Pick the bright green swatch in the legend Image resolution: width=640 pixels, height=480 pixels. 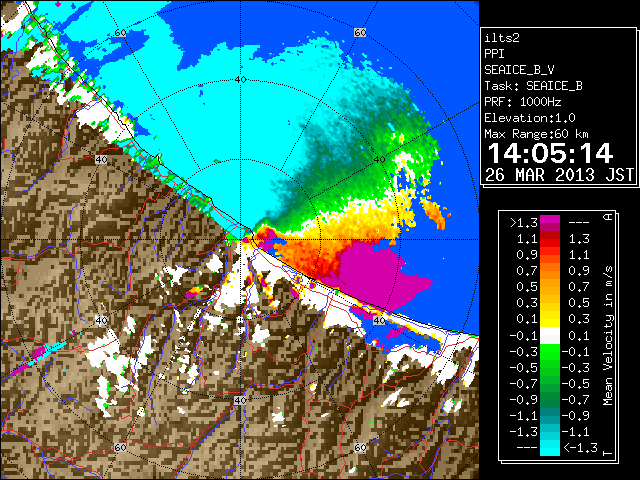pos(550,352)
